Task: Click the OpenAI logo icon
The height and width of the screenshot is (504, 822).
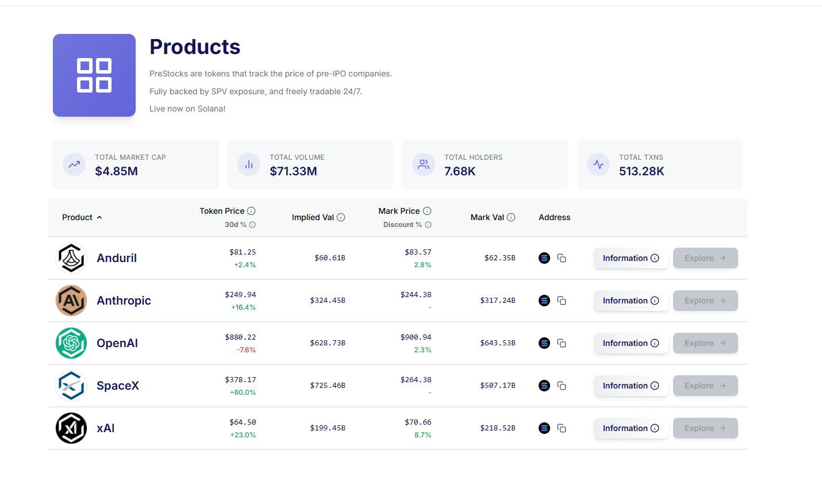Action: pos(71,343)
